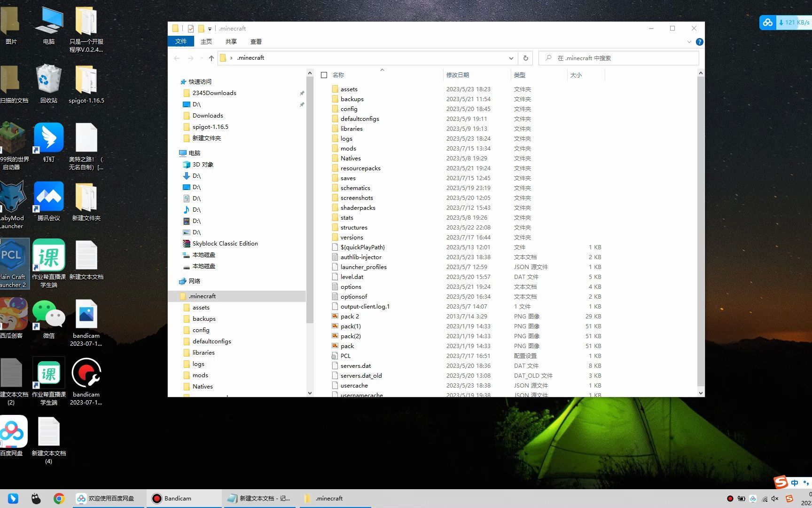
Task: Click the Baidu Netdisk floating speed widget
Action: coord(786,23)
